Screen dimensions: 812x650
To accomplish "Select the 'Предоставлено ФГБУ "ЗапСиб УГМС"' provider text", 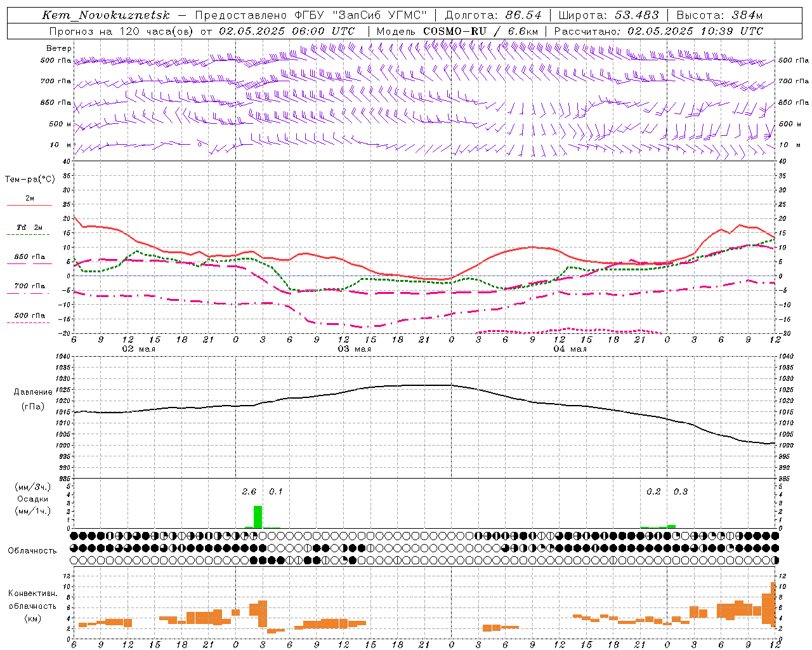I will coord(311,15).
